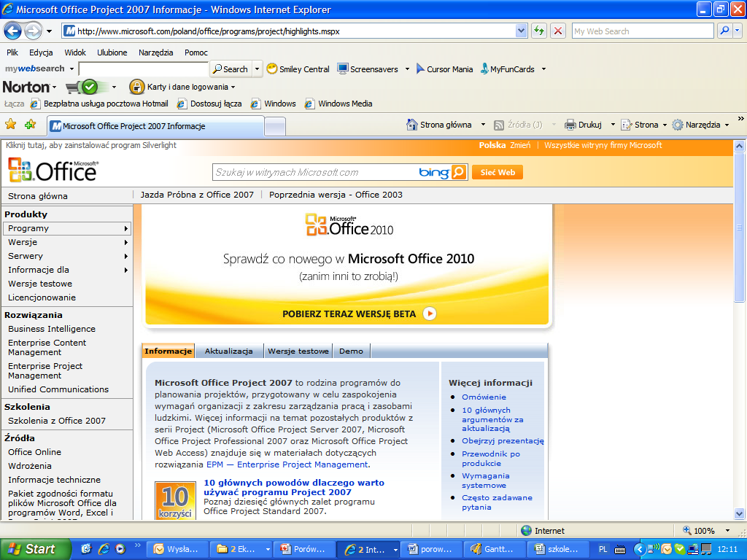
Task: Click the page vertical scrollbar down arrow
Action: pos(739,513)
